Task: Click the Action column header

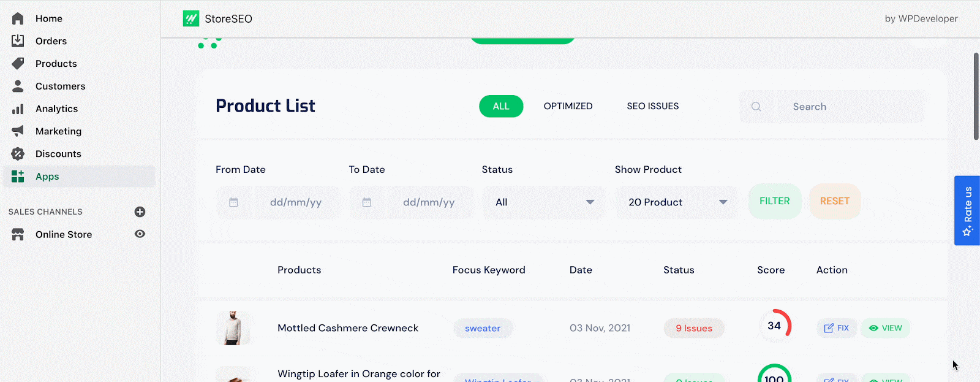Action: point(832,270)
